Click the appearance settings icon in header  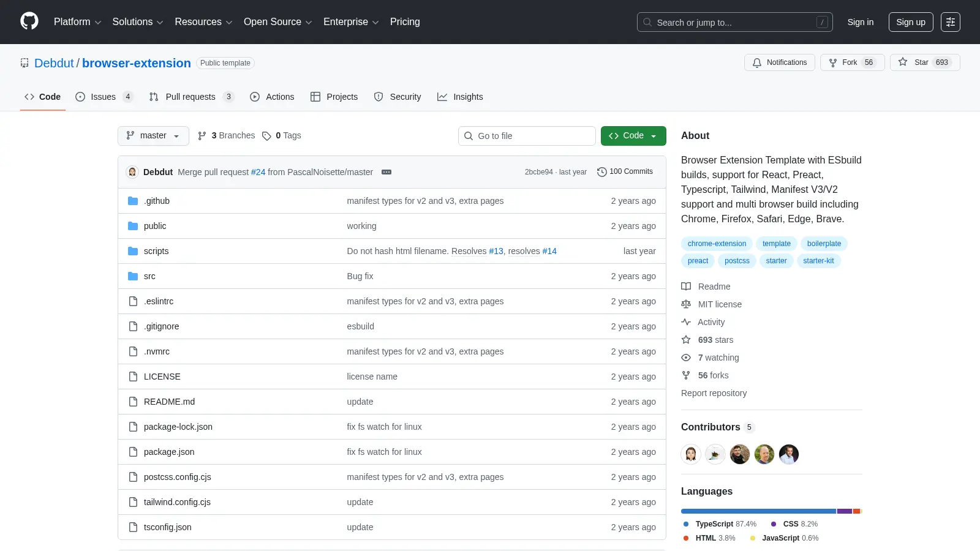coord(950,22)
